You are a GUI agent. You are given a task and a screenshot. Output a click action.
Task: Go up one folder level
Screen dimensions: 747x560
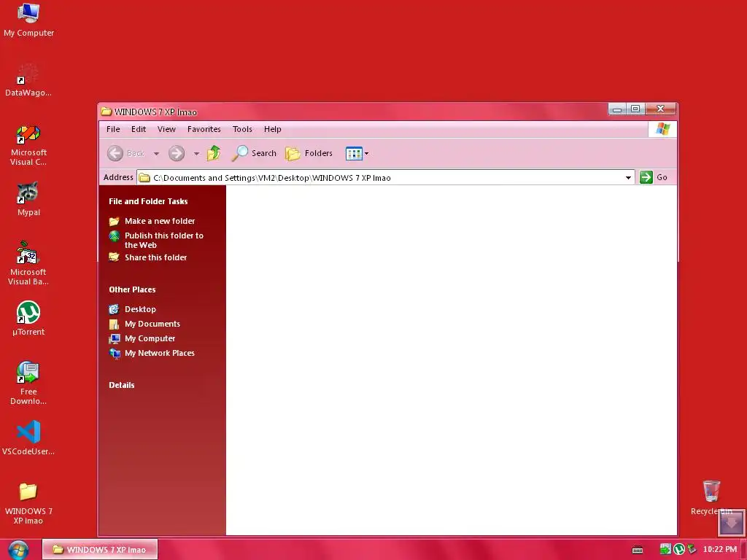[214, 153]
